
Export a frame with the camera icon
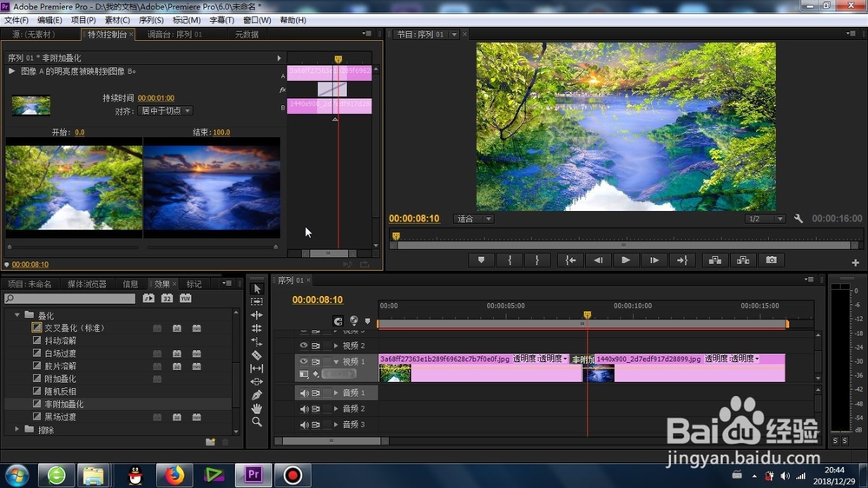pos(771,260)
